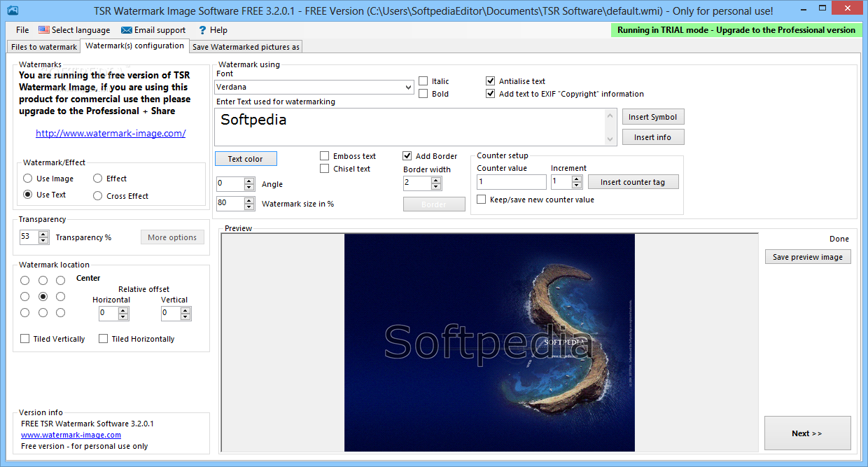
Task: Click the Running in TRIAL mode upgrade banner
Action: point(736,30)
